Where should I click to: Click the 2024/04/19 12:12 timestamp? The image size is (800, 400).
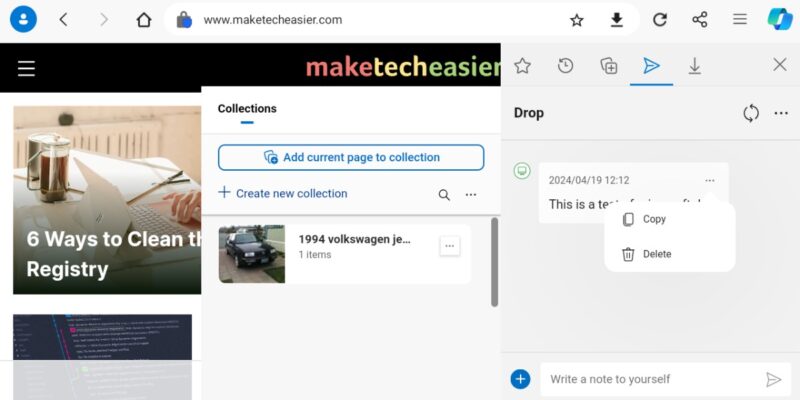tap(589, 181)
